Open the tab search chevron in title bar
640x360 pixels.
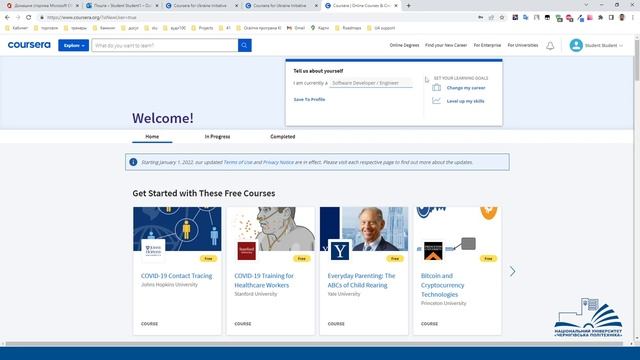pos(586,5)
